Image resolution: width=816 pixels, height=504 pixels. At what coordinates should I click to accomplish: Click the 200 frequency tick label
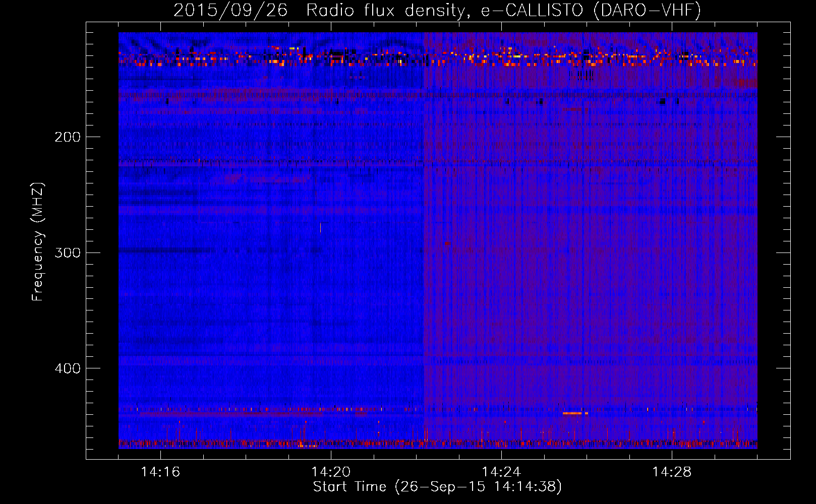[68, 137]
